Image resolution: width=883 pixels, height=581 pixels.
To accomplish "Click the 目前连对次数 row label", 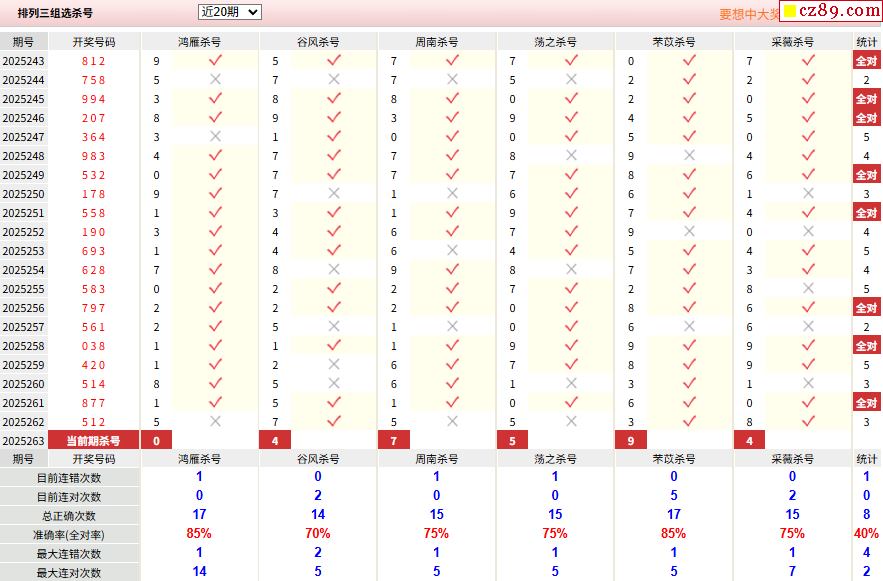I will click(x=69, y=497).
